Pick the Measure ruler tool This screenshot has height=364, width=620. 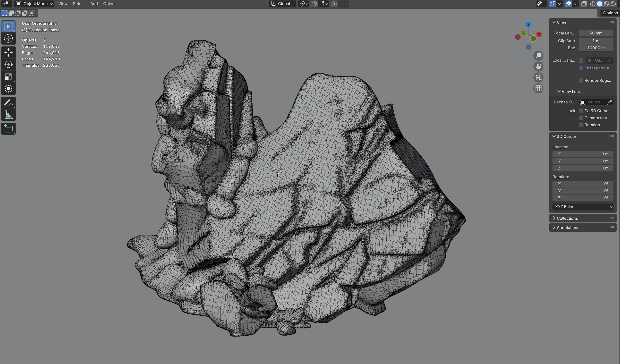(8, 115)
